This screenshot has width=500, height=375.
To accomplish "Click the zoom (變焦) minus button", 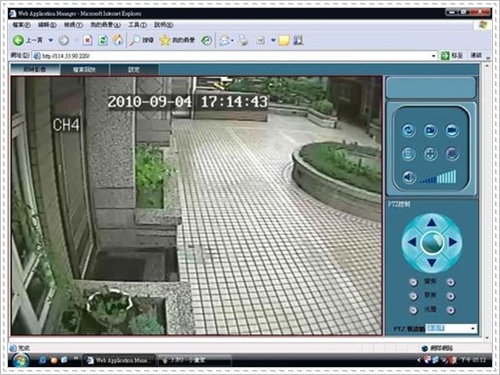I will pyautogui.click(x=413, y=282).
